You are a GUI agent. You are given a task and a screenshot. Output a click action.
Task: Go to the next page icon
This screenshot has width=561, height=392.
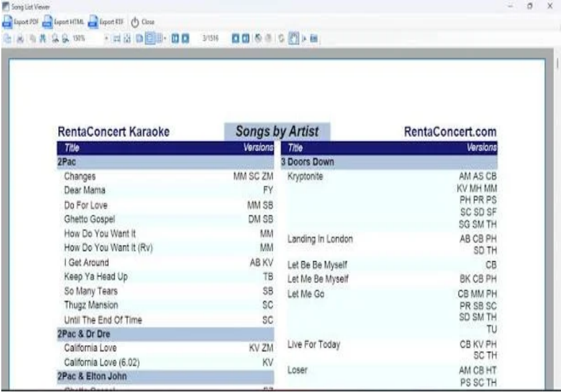pyautogui.click(x=236, y=38)
